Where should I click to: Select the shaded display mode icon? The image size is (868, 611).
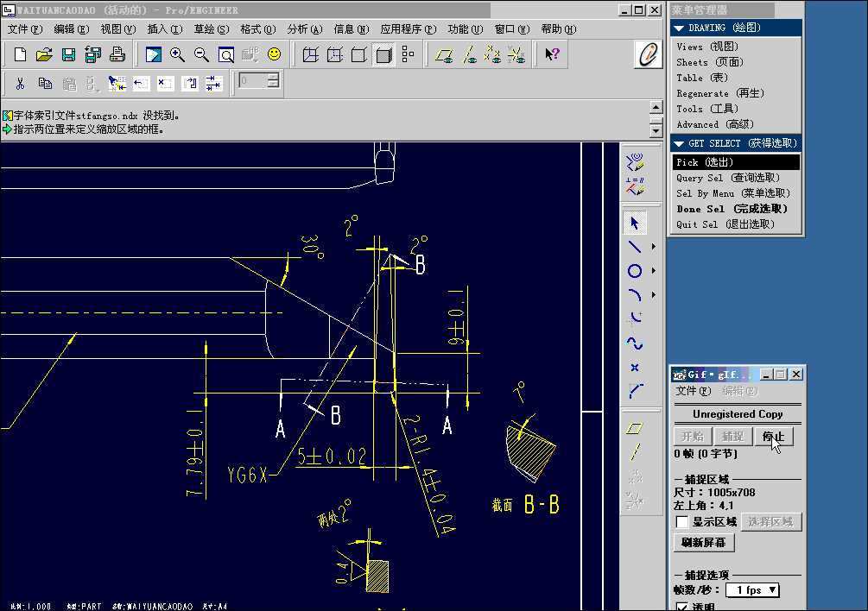(x=383, y=54)
